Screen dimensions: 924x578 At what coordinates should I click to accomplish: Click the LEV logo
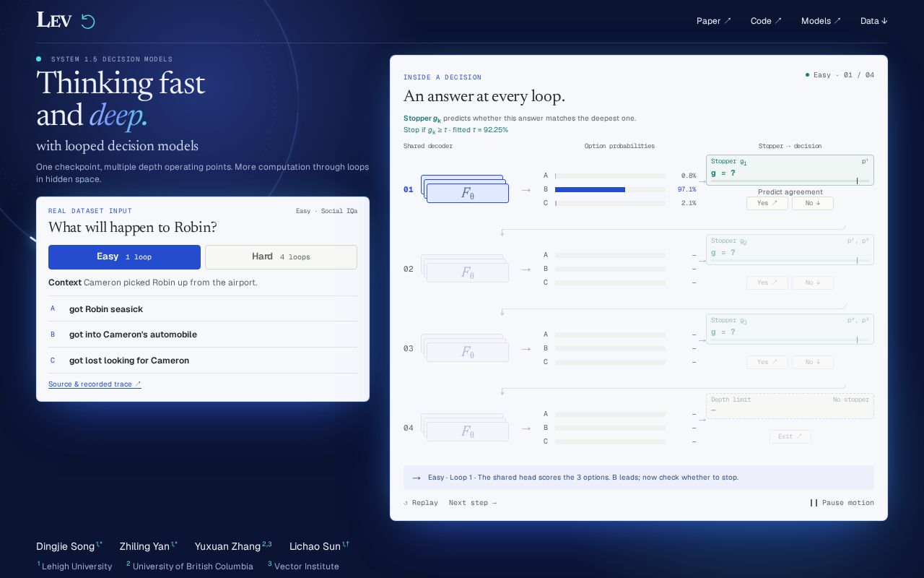pos(54,20)
